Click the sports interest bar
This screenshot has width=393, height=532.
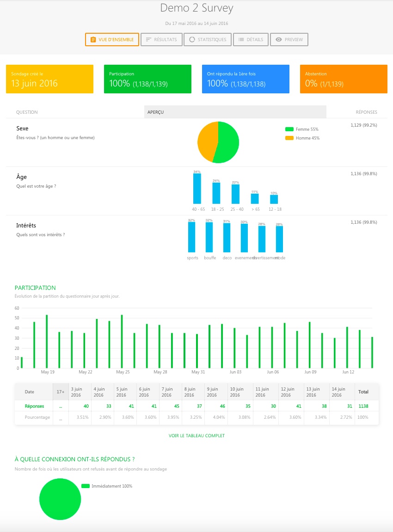pyautogui.click(x=191, y=237)
